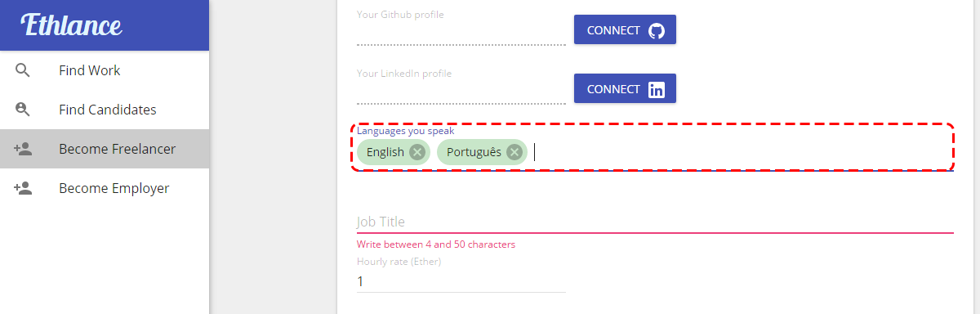Connect your Github profile
980x314 pixels.
coord(625,30)
